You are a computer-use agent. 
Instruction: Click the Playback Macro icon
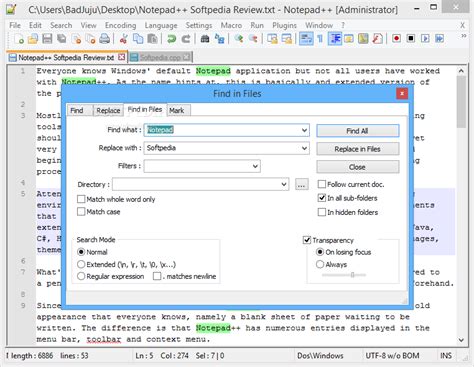(425, 39)
